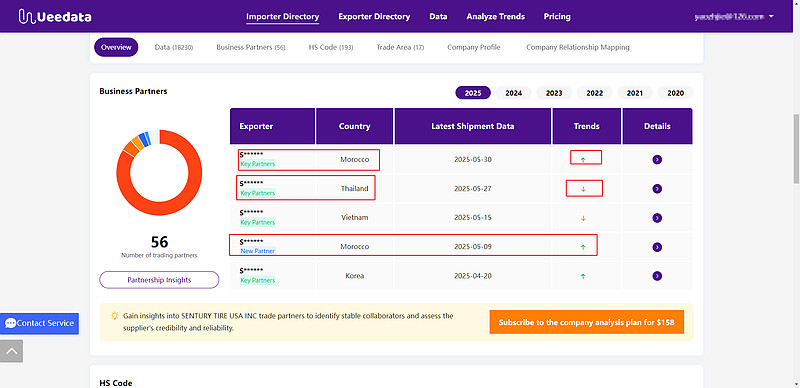This screenshot has height=388, width=800.
Task: Open Importer Directory menu
Action: pos(283,16)
